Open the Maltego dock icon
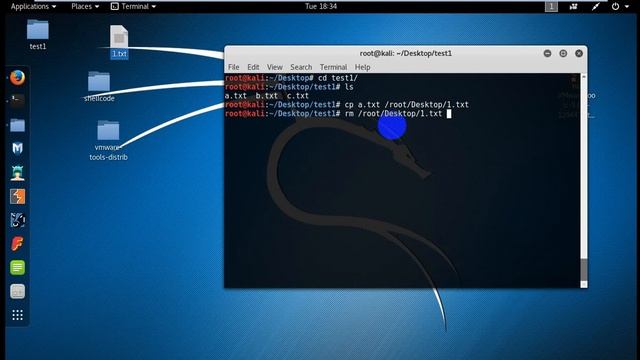The image size is (640, 360). coord(17,220)
